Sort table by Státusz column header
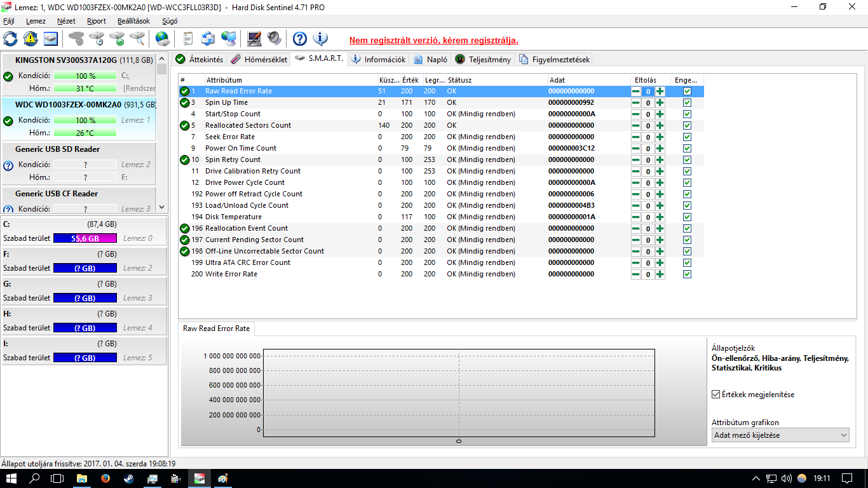868x488 pixels. (x=496, y=80)
